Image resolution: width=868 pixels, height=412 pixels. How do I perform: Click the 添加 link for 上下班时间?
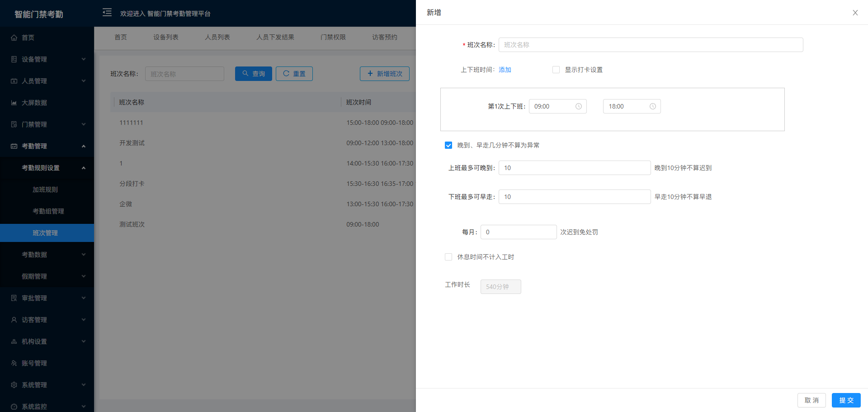coord(505,70)
